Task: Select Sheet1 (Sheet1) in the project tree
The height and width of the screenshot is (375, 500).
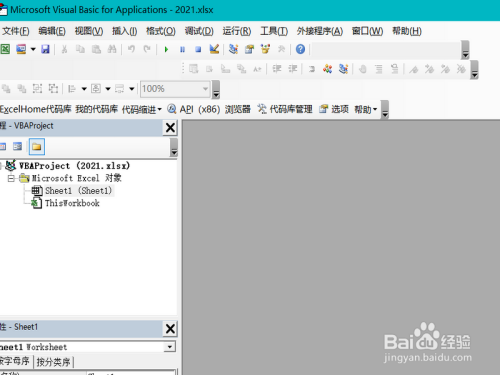Action: tap(79, 191)
